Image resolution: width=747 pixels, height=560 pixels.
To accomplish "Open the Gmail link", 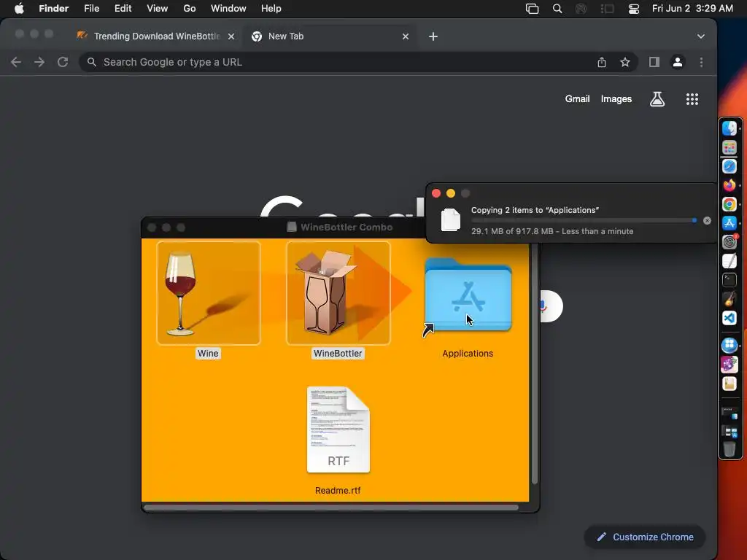I will [578, 99].
